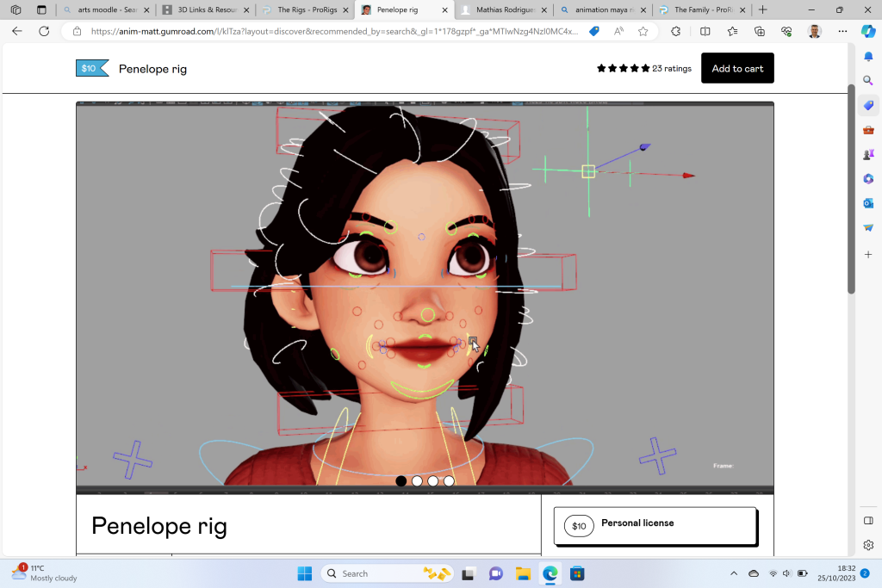
Task: Click the five-star rating
Action: point(624,69)
